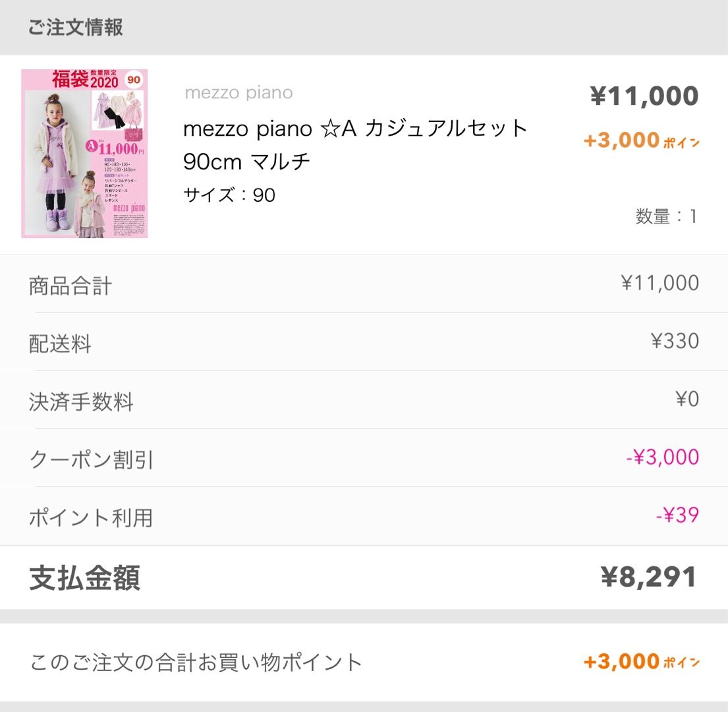Click the bold ¥11,000 product price

point(644,96)
